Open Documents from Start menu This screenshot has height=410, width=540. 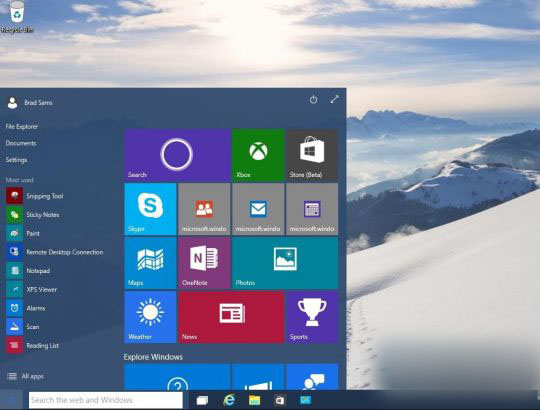(x=21, y=143)
